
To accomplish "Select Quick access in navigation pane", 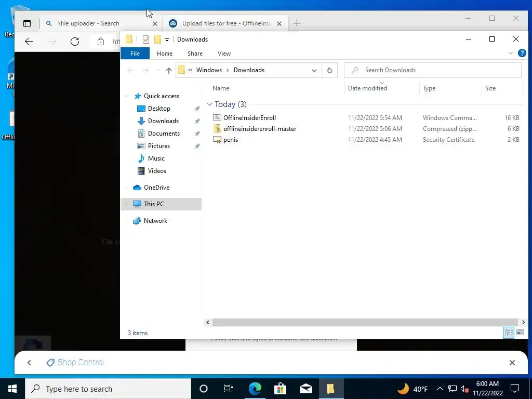I will click(x=161, y=96).
